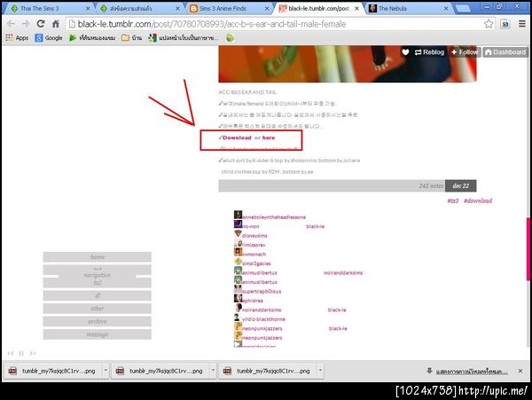Click the Download link in the post

[x=237, y=137]
